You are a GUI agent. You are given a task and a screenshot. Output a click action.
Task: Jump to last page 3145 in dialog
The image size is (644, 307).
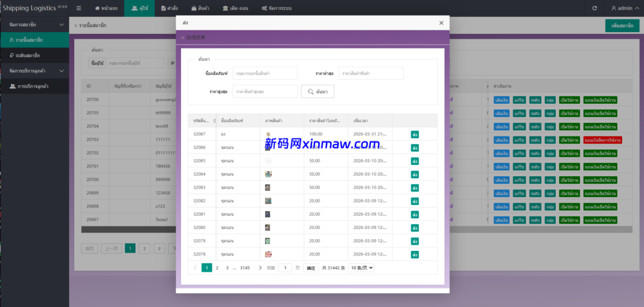tap(245, 267)
